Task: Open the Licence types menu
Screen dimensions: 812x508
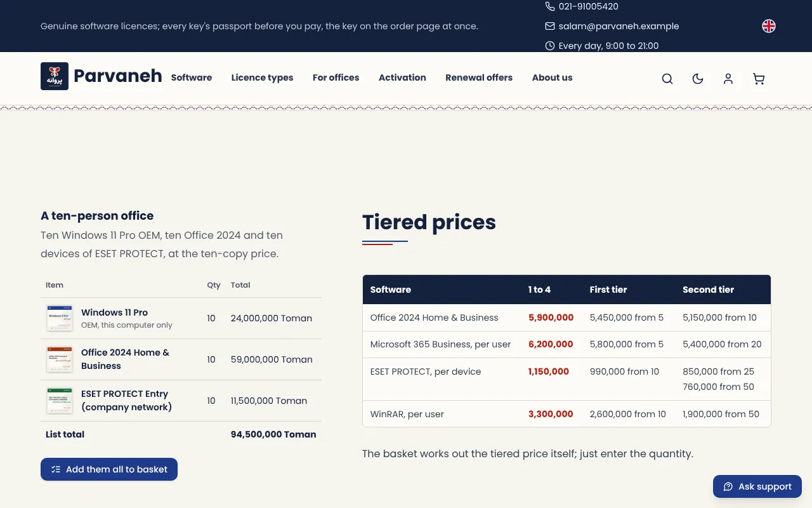Action: (x=262, y=77)
